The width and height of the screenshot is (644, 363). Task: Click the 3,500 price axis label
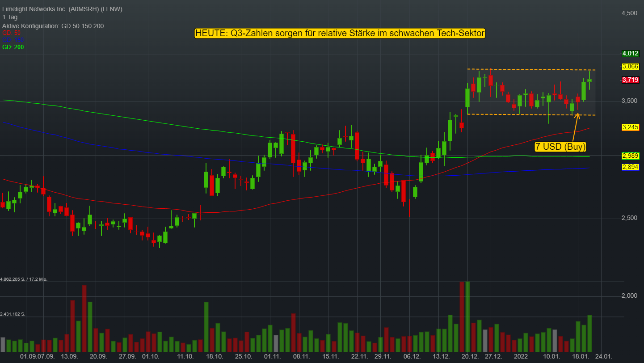(x=630, y=101)
